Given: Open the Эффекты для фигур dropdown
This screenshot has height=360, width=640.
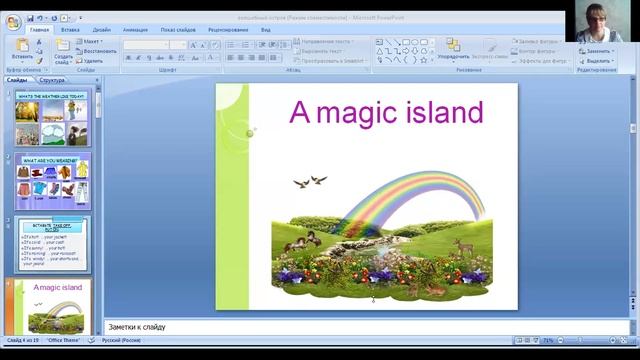Looking at the screenshot, I should click(x=540, y=61).
